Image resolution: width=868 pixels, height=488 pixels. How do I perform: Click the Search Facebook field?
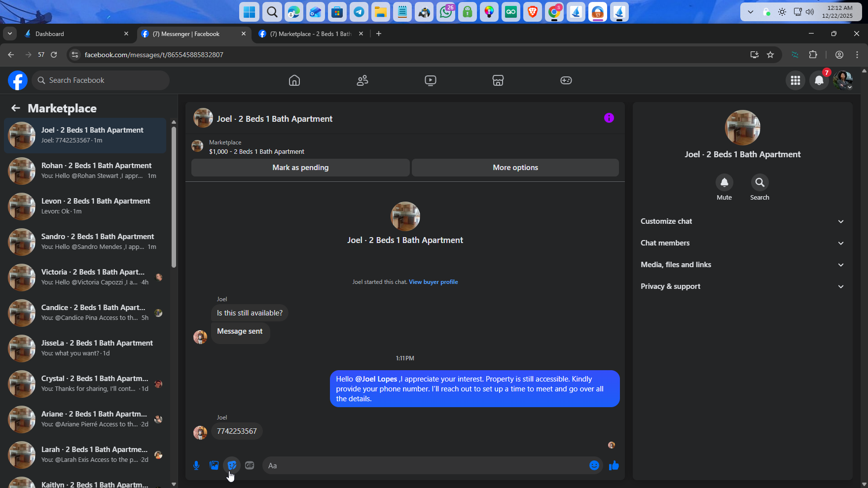(101, 80)
